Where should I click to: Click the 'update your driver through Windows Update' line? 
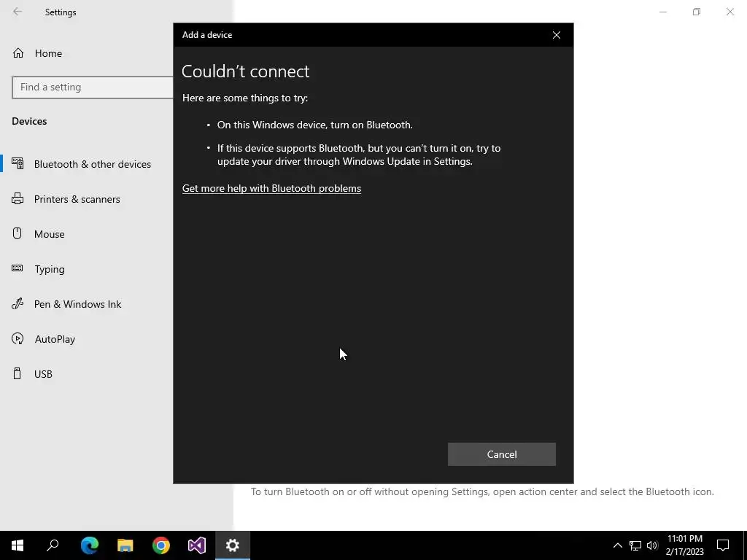tap(345, 161)
